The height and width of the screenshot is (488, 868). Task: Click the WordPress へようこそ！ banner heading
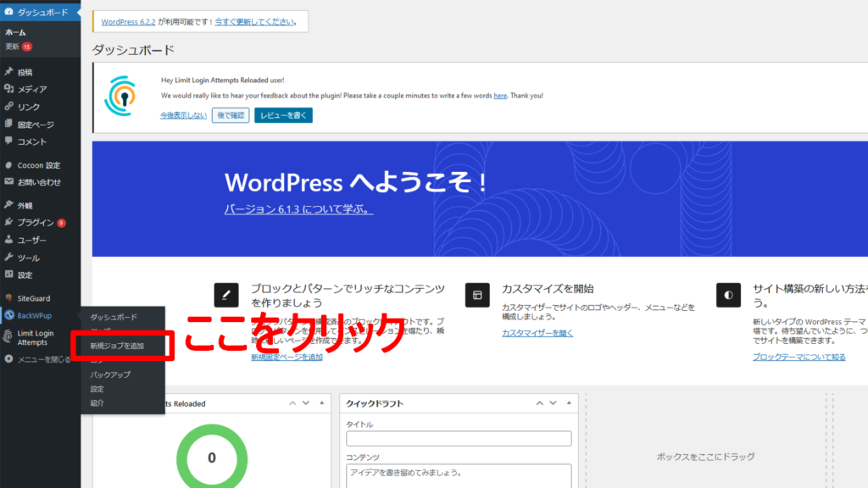pos(355,182)
